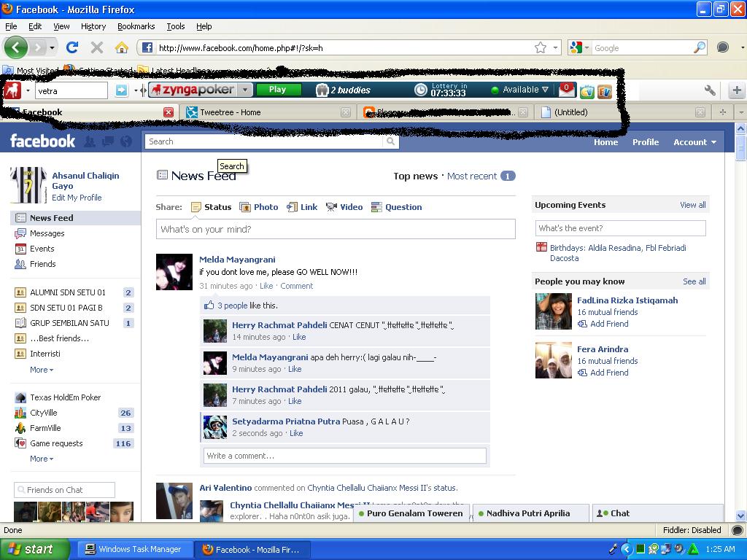Click the browser Back arrow button

pyautogui.click(x=15, y=47)
